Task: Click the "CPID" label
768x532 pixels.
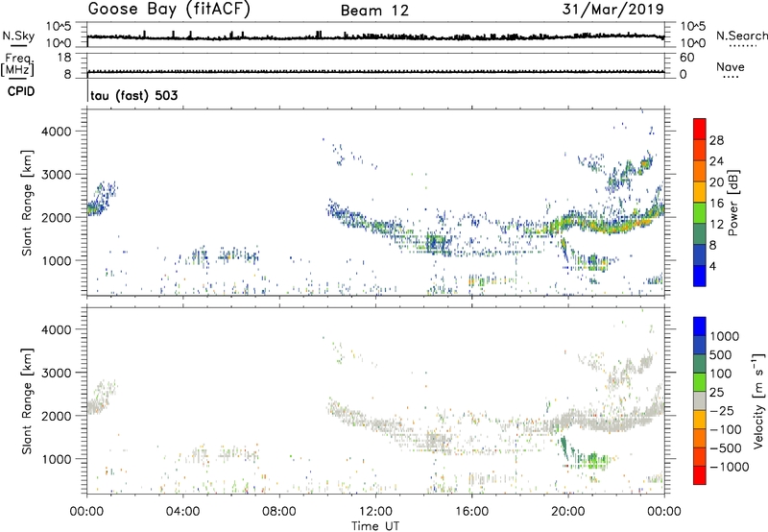Action: click(21, 91)
